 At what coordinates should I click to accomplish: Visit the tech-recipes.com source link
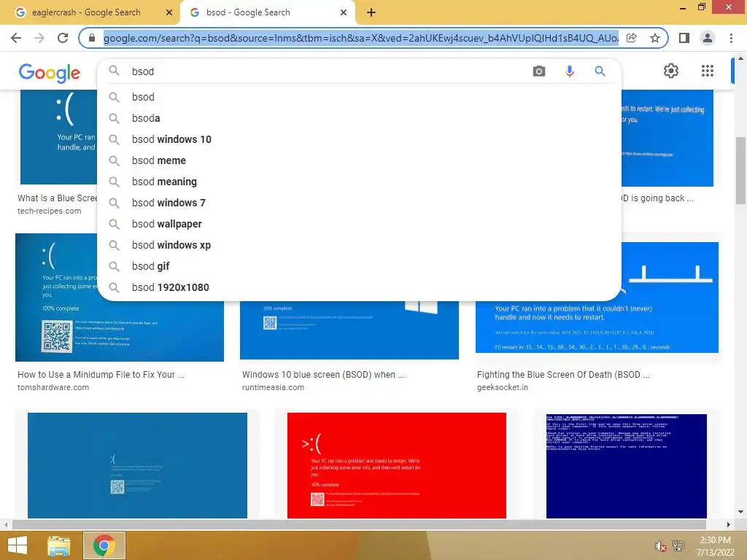pyautogui.click(x=50, y=211)
